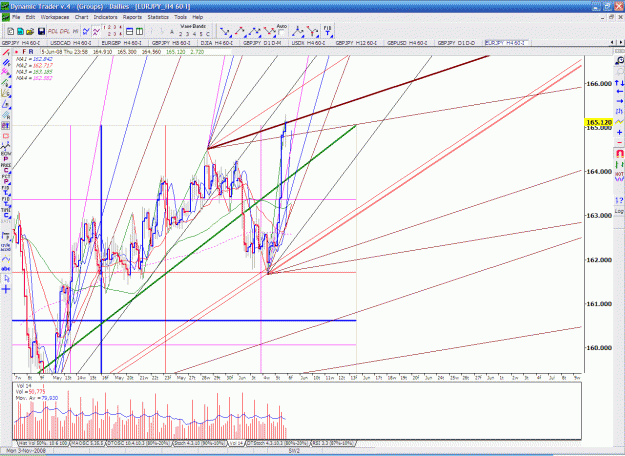Switch to GBPUSD H4 60-I tab
Image resolution: width=625 pixels, height=456 pixels.
pos(407,43)
